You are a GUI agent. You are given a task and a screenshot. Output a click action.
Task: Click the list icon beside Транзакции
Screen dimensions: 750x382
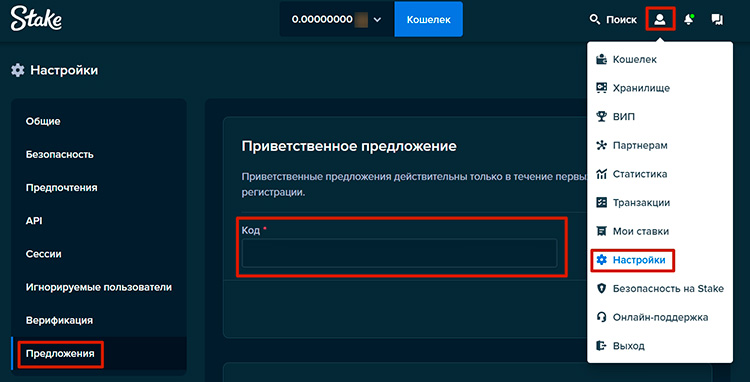coord(601,203)
